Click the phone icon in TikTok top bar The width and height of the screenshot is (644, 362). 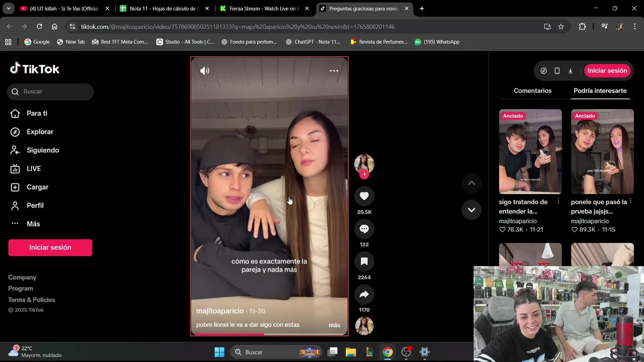(557, 71)
